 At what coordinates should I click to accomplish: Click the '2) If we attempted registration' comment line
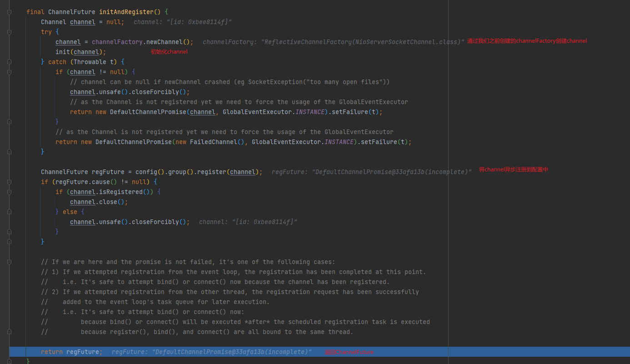[230, 292]
